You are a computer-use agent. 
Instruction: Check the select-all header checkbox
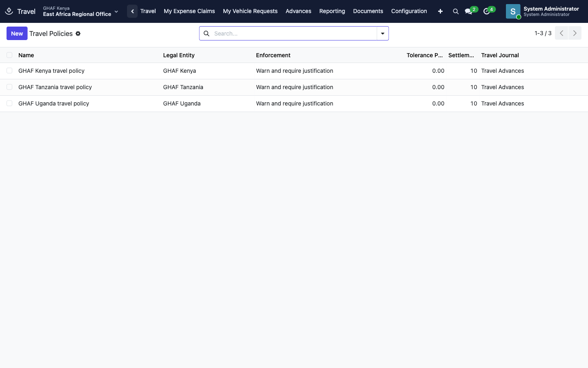[x=9, y=55]
